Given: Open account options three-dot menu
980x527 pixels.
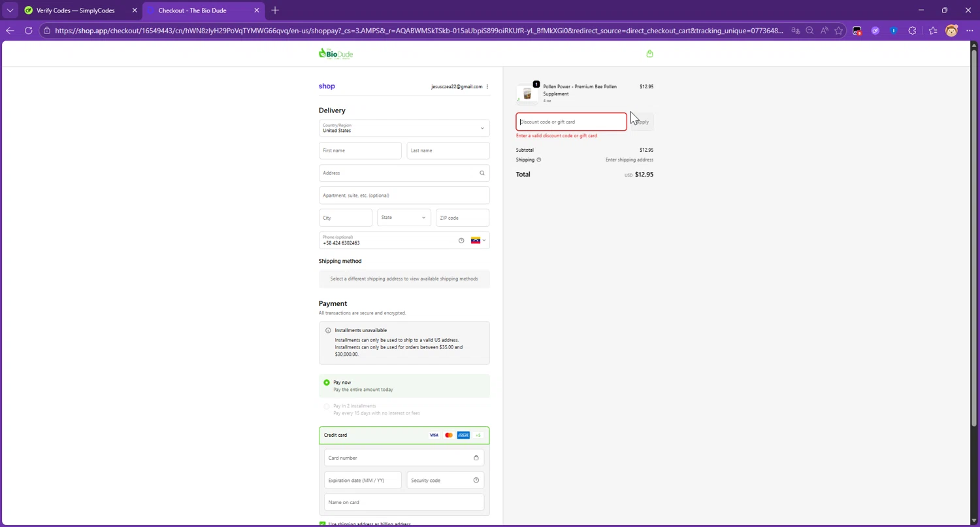Looking at the screenshot, I should (x=487, y=87).
